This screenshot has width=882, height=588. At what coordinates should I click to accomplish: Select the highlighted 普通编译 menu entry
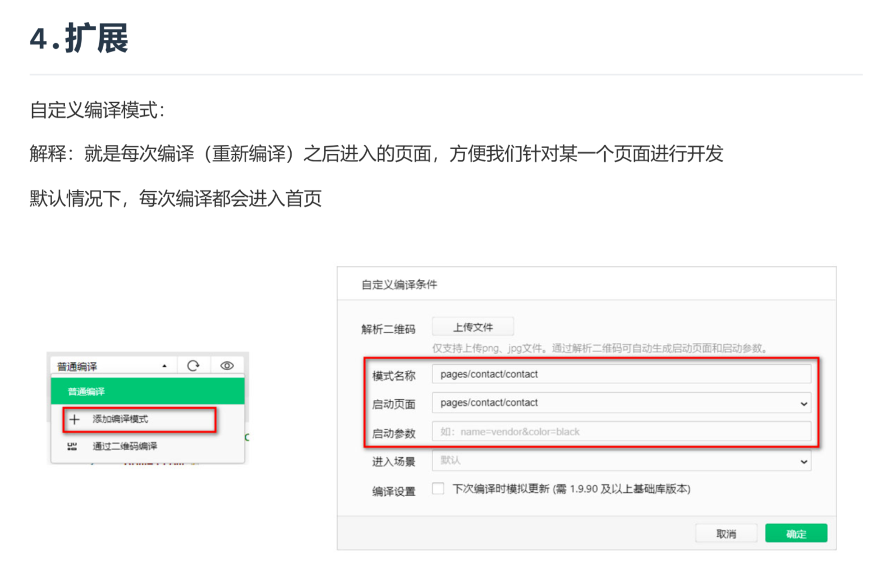(x=148, y=391)
